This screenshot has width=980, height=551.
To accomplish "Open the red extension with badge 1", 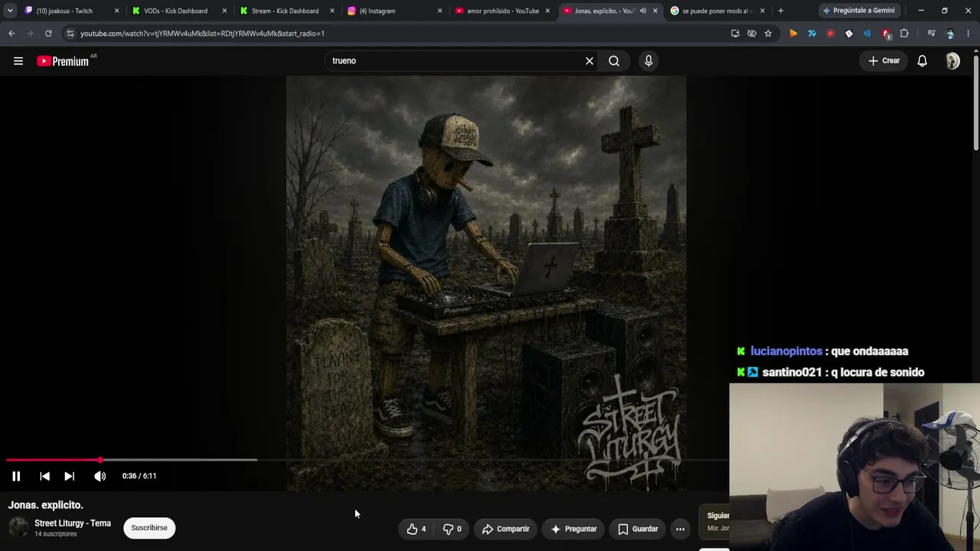I will tap(886, 34).
